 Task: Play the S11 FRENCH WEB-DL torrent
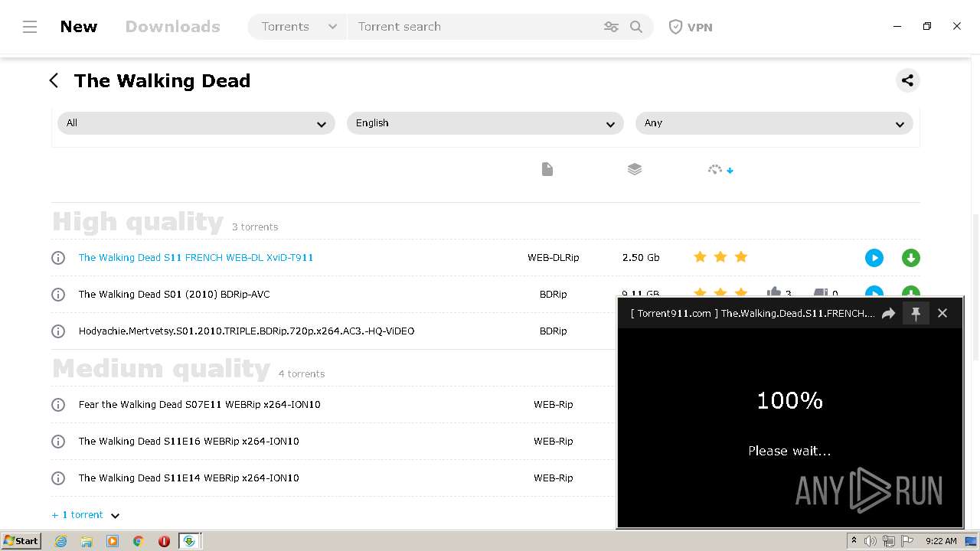click(874, 258)
